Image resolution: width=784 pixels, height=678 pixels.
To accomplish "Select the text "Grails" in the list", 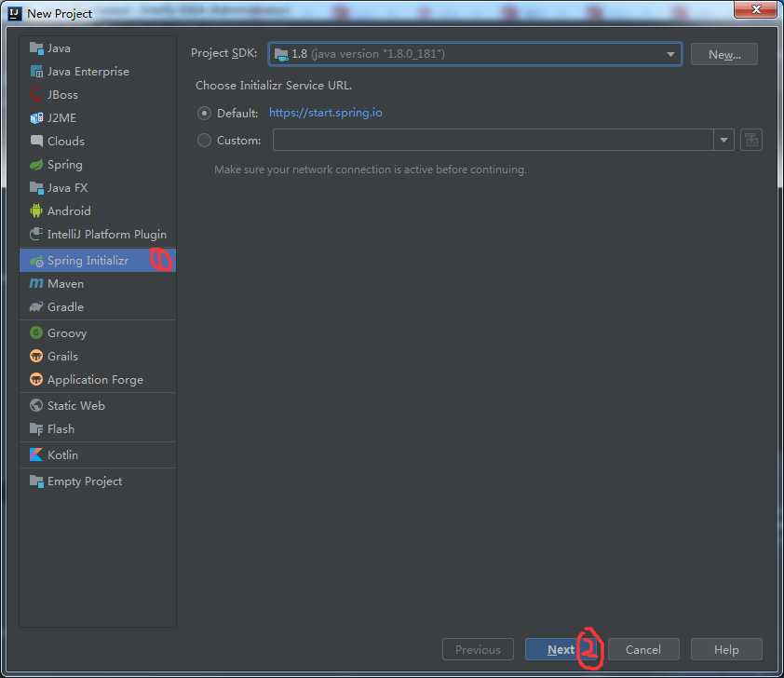I will click(x=62, y=356).
